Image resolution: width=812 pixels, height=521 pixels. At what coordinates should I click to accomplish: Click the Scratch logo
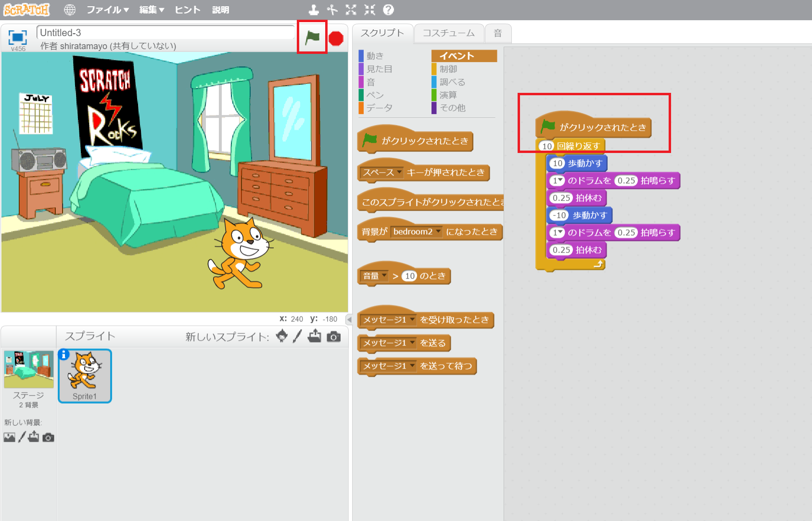26,10
